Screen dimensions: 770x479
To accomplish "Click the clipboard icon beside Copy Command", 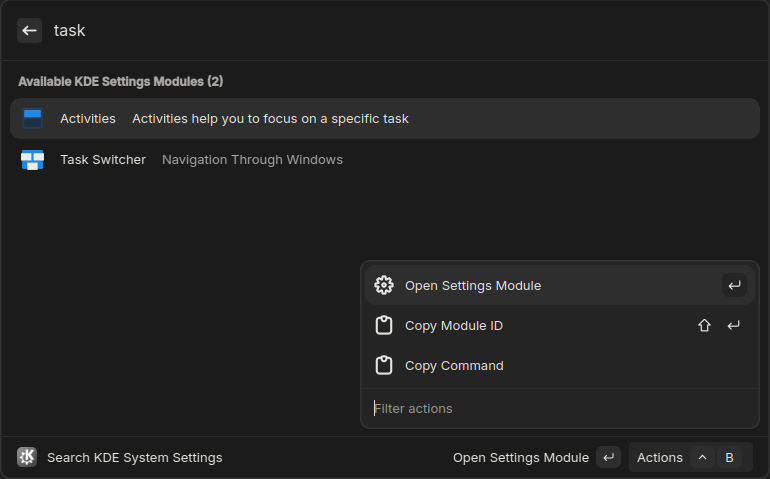I will (x=384, y=366).
